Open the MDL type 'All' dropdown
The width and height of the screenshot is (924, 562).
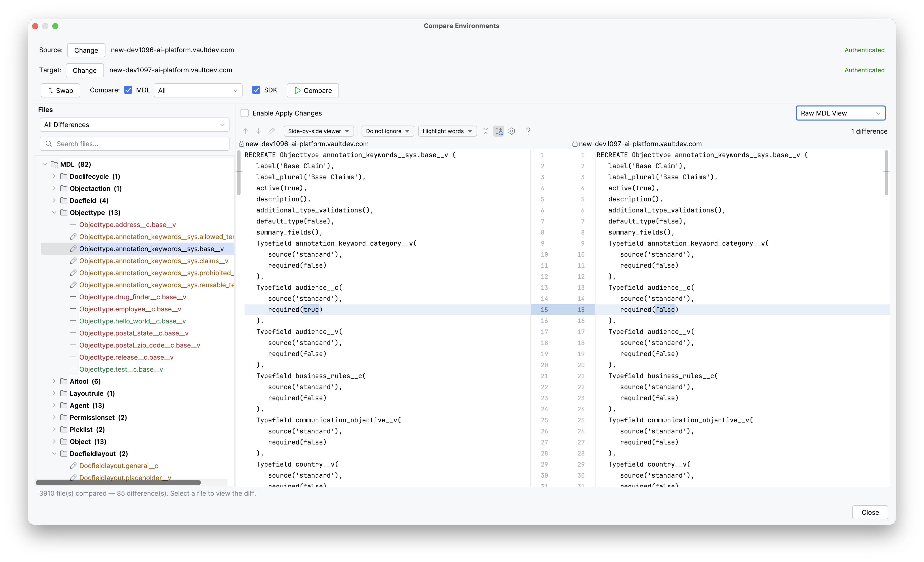pos(198,90)
